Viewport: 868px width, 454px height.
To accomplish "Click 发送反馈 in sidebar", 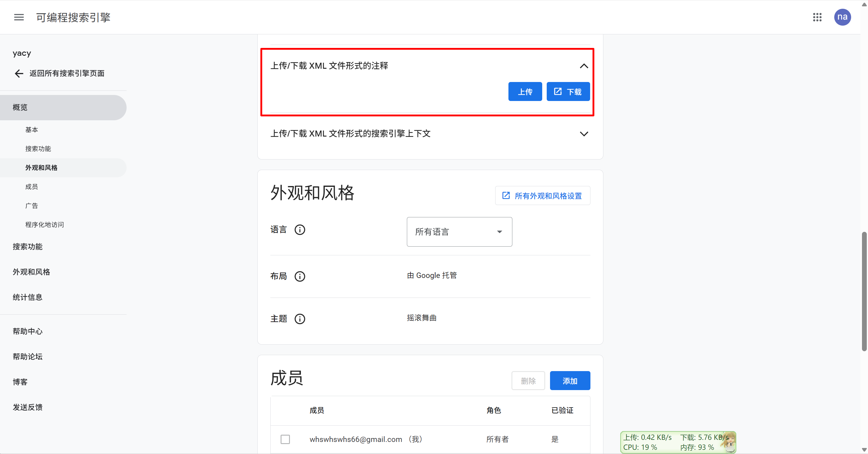I will point(28,407).
